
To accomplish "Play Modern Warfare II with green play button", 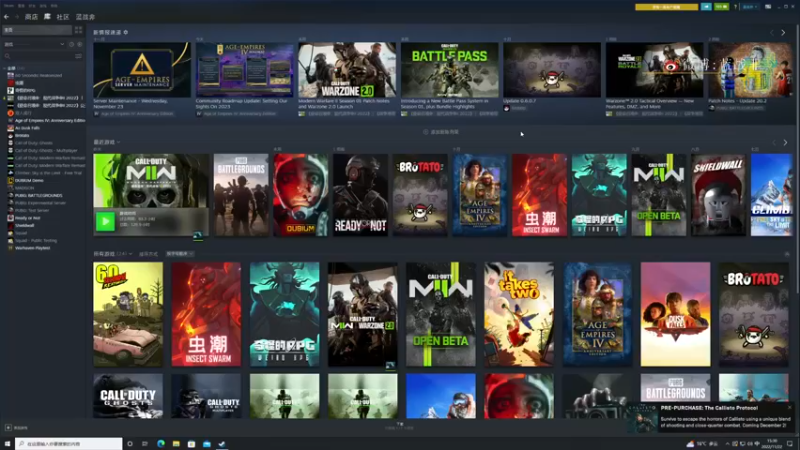I will click(x=106, y=222).
